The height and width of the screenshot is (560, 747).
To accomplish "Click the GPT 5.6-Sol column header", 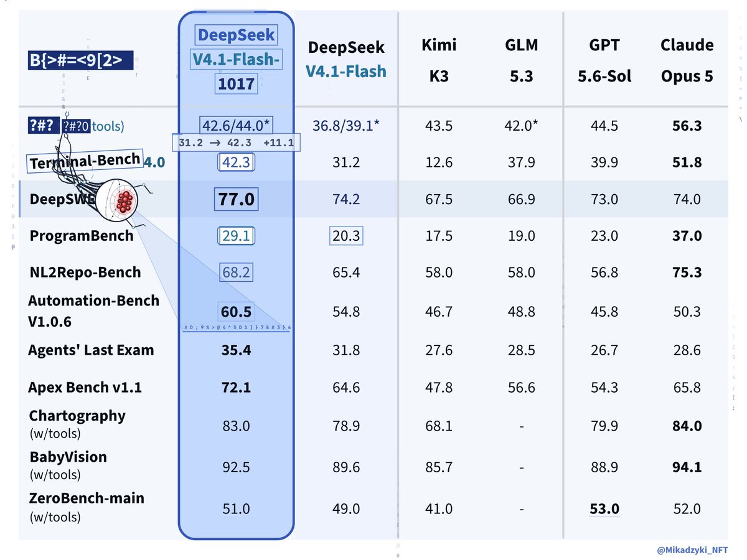I will [x=604, y=61].
